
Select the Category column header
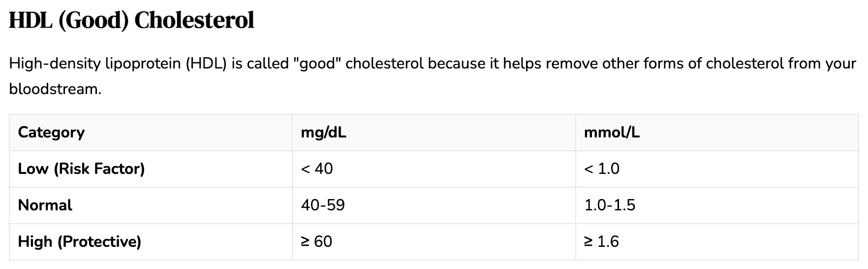51,133
